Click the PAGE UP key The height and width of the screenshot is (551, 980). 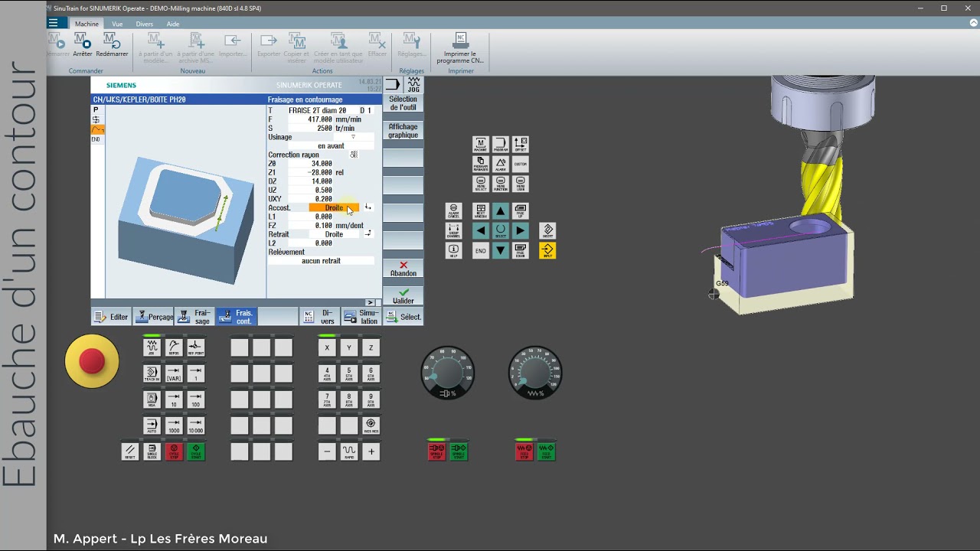click(521, 210)
